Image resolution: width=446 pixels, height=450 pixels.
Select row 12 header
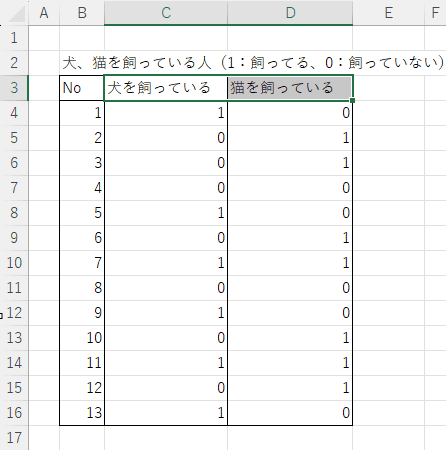click(x=14, y=313)
